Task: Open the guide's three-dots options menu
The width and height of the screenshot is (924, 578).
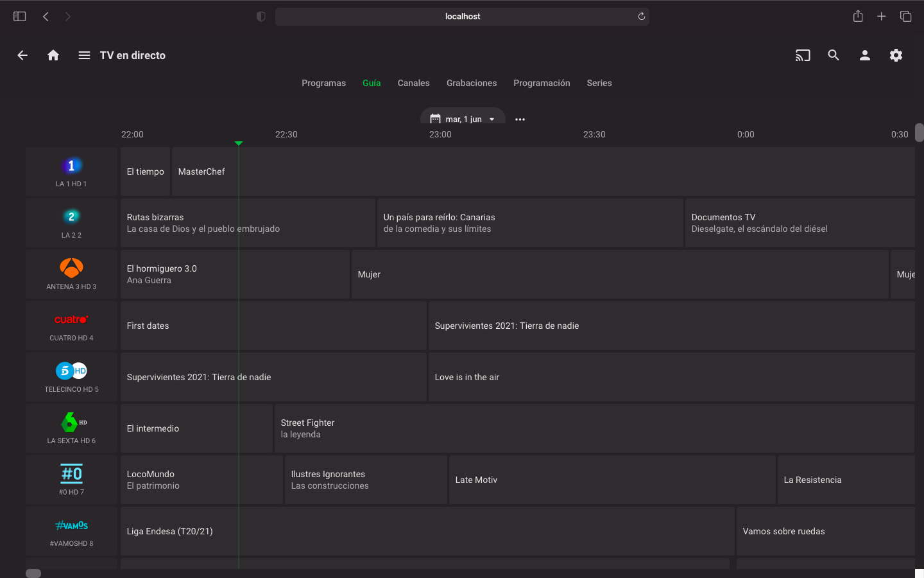Action: [520, 119]
